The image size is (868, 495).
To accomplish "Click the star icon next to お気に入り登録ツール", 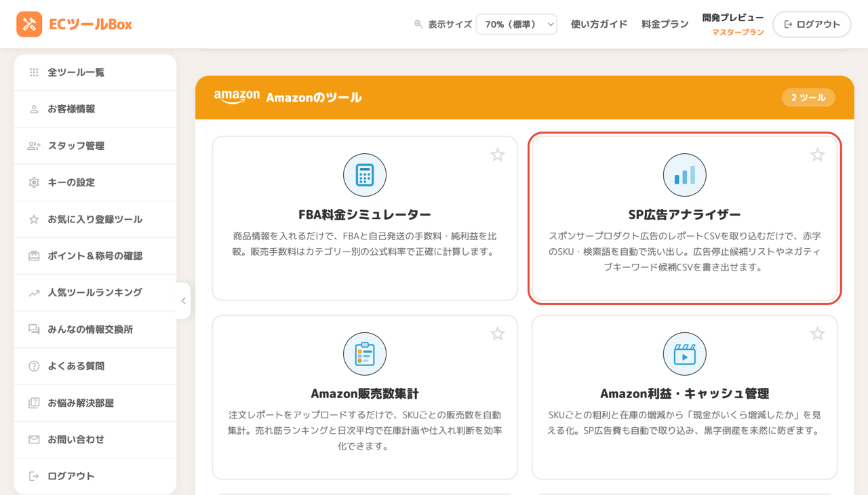I will [34, 219].
